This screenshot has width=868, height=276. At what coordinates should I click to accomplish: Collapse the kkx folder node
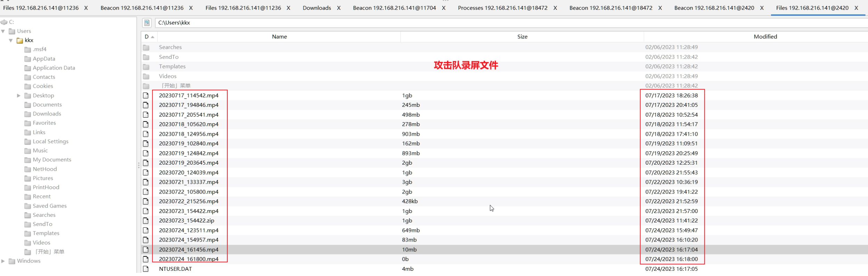tap(11, 40)
